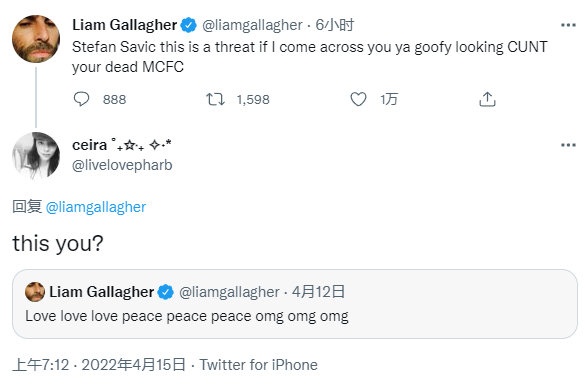585x385 pixels.
Task: Like the tweet using the heart icon
Action: (358, 99)
